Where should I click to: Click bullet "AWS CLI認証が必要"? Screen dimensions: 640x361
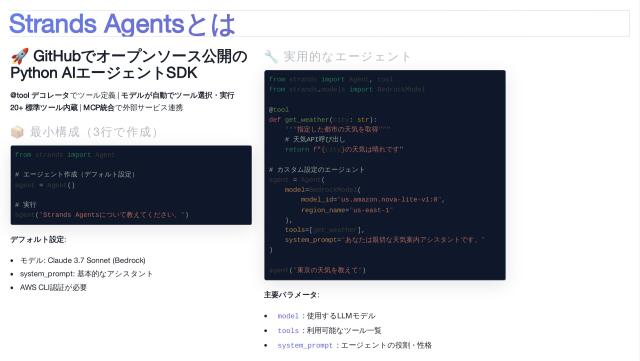[x=53, y=287]
